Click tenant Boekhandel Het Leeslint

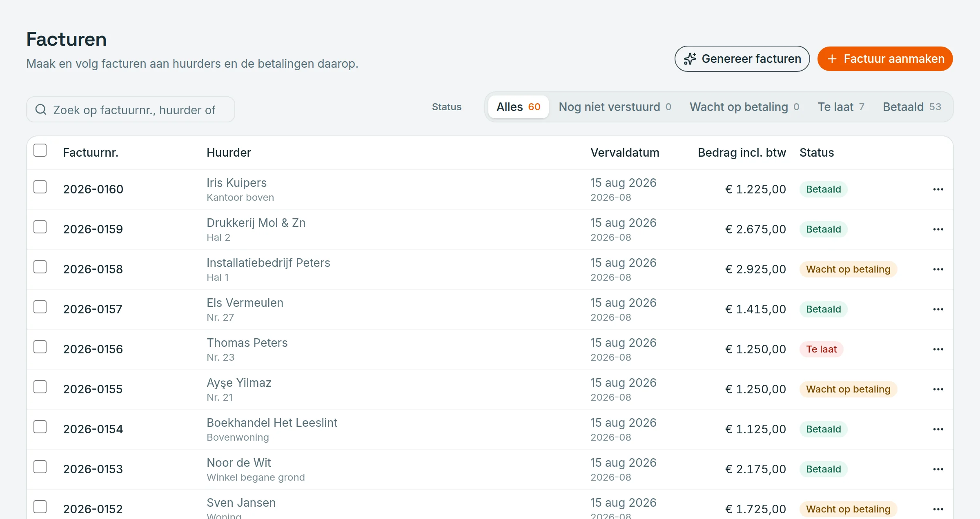click(x=272, y=423)
